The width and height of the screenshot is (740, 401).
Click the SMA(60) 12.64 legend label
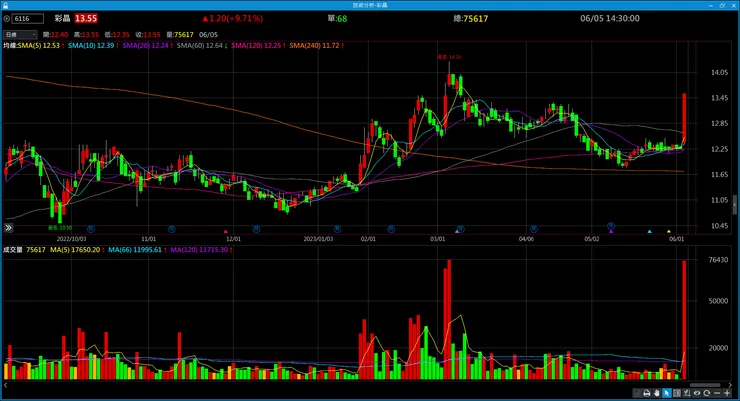tap(200, 45)
